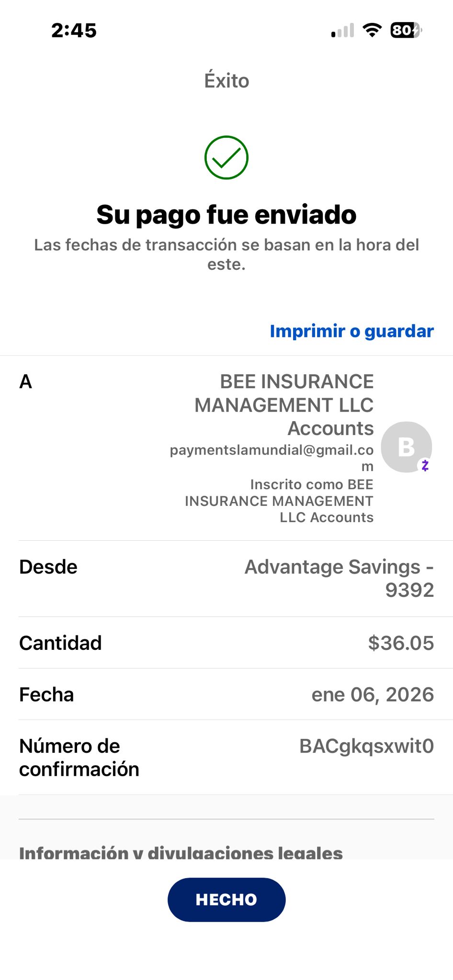453x980 pixels.
Task: Tap the Zelle badge on recipient avatar
Action: coord(425,465)
